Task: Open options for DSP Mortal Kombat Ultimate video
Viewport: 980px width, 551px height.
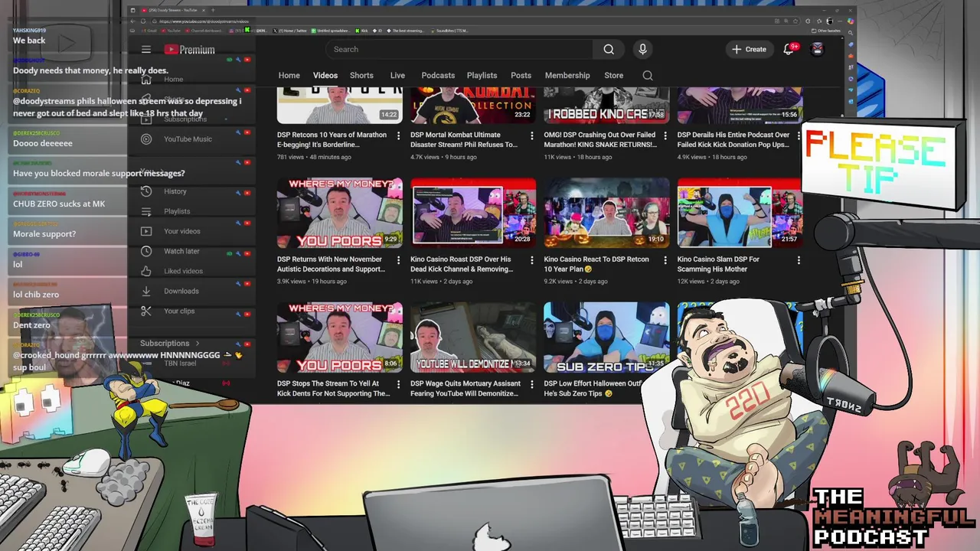Action: (x=531, y=135)
